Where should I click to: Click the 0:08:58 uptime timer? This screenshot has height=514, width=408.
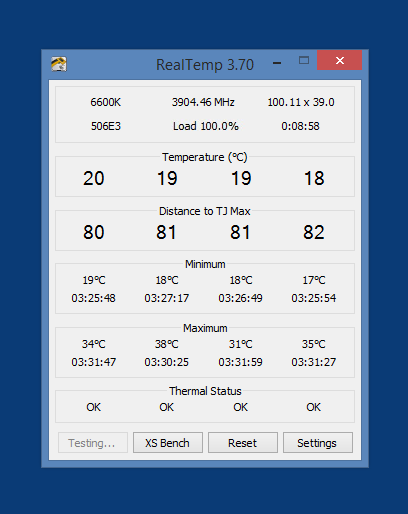(x=300, y=126)
